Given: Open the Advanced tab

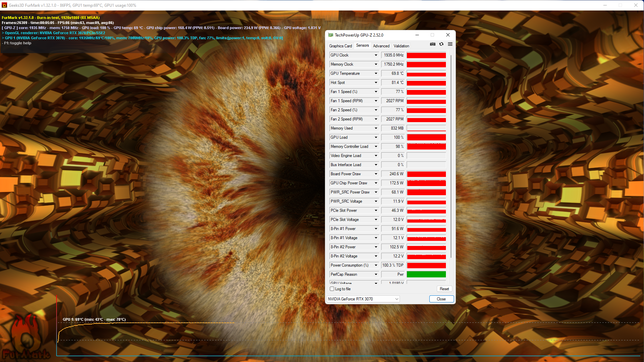Looking at the screenshot, I should click(381, 46).
